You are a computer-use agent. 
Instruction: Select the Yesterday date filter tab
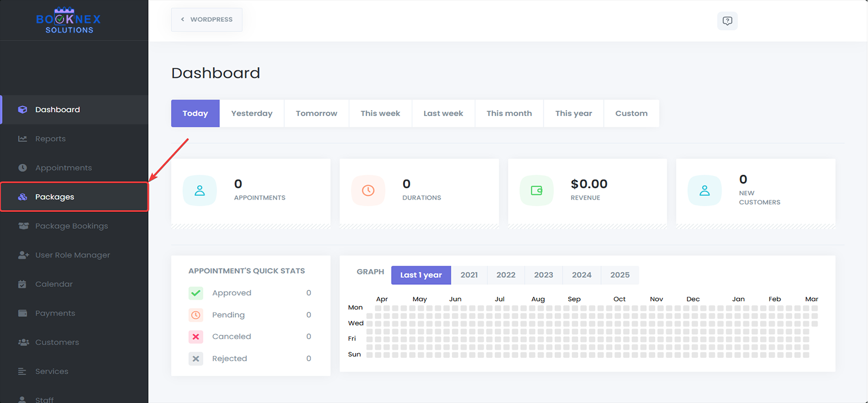[x=252, y=113]
